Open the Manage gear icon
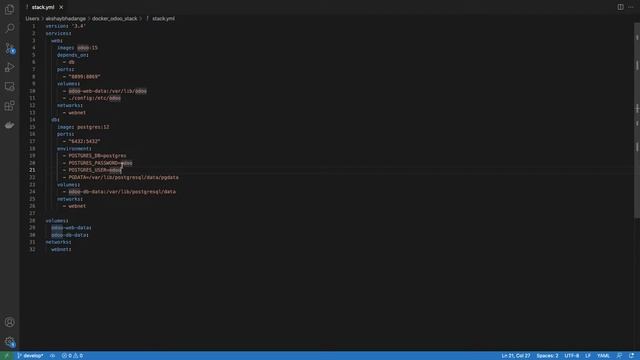This screenshot has height=360, width=640. tap(9, 342)
